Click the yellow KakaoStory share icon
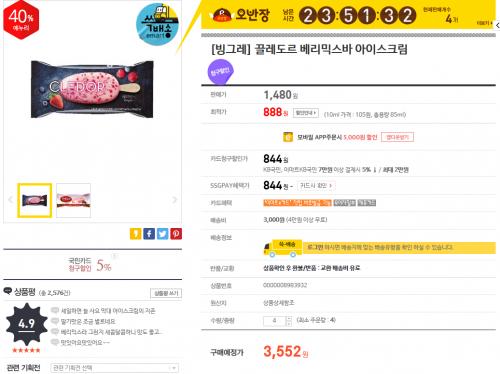The height and width of the screenshot is (374, 500). pos(135,234)
